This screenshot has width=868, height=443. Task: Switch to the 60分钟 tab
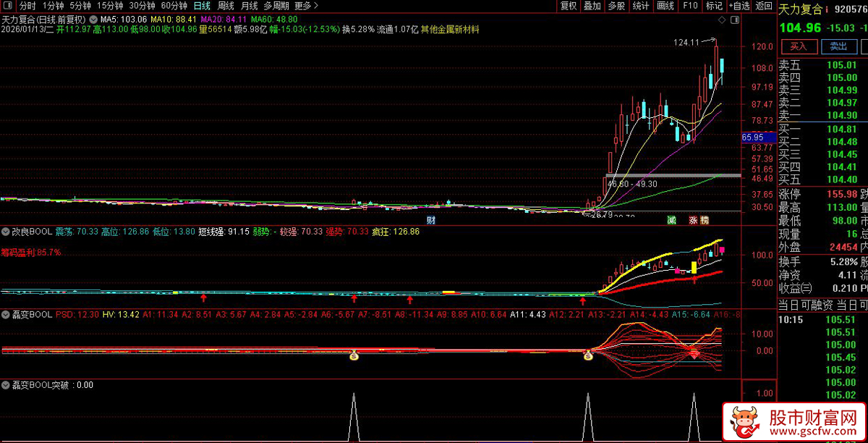click(x=174, y=6)
